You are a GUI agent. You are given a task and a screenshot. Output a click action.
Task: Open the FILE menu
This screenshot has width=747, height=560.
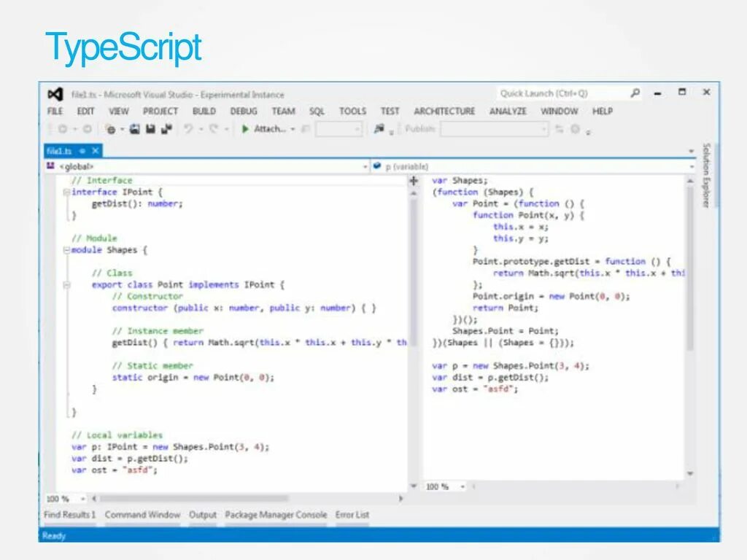tap(55, 112)
